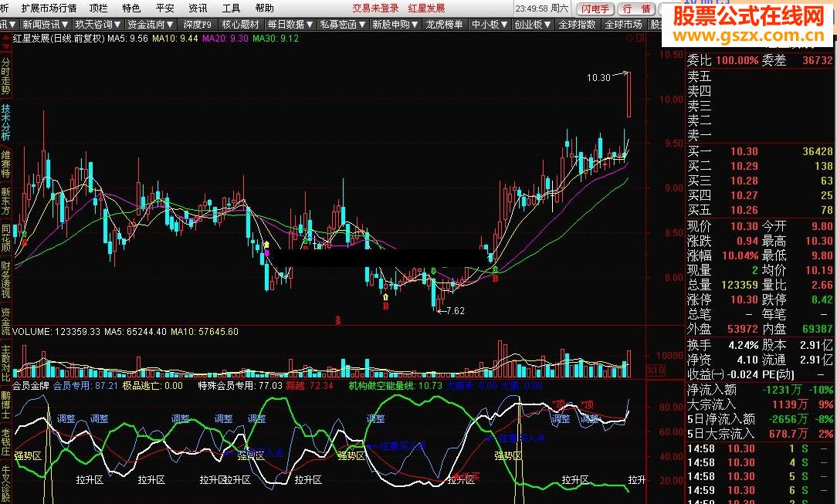The height and width of the screenshot is (504, 837).
Task: Expand the 中小板 dropdown
Action: point(490,25)
